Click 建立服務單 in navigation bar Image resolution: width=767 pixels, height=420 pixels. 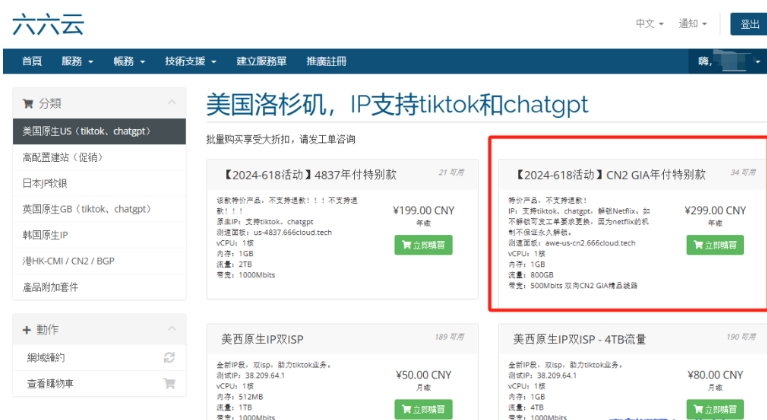[x=261, y=61]
